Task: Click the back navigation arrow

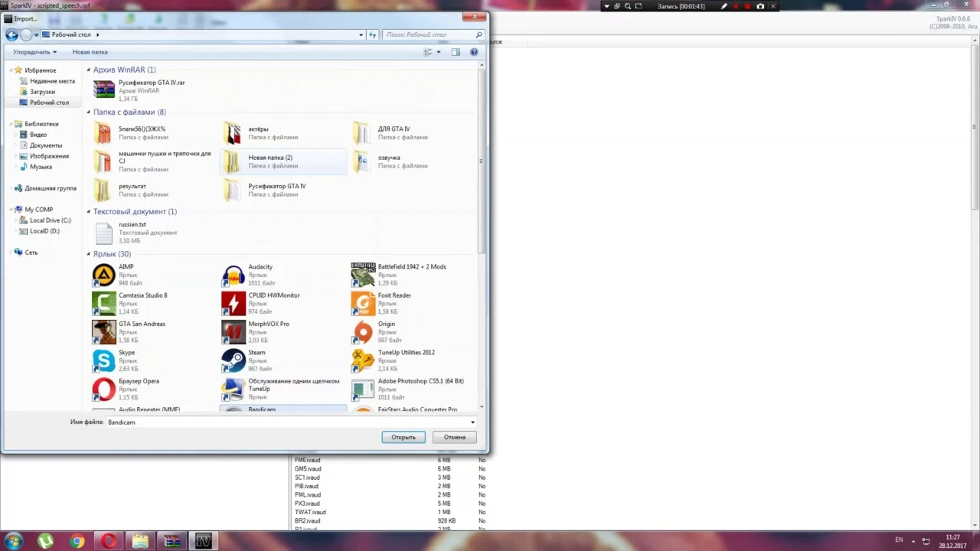Action: coord(11,34)
